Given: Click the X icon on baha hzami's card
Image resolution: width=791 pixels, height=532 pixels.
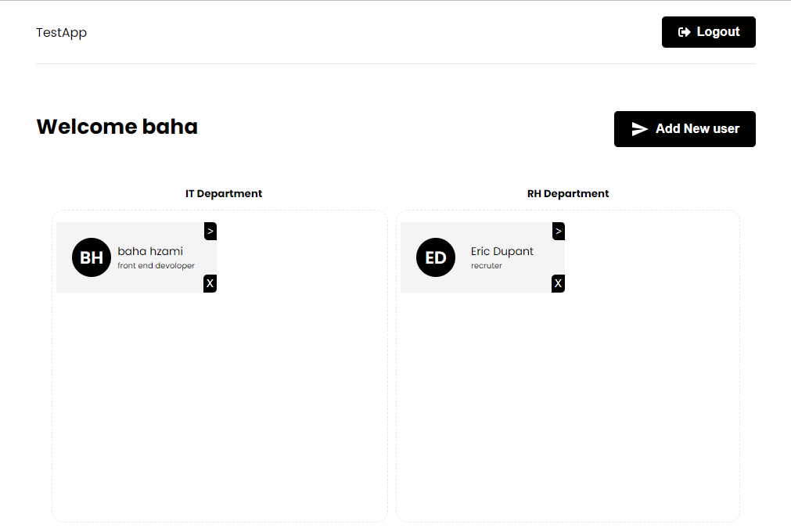Looking at the screenshot, I should point(210,283).
